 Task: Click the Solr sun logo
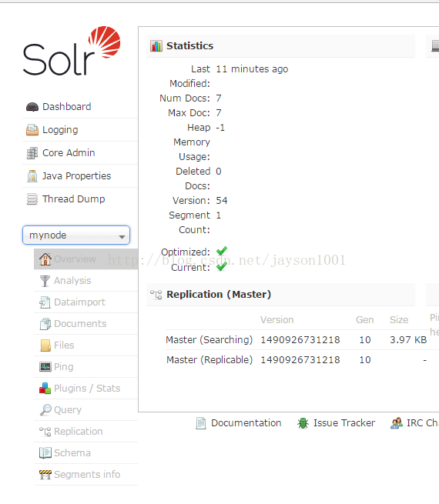coord(104,42)
